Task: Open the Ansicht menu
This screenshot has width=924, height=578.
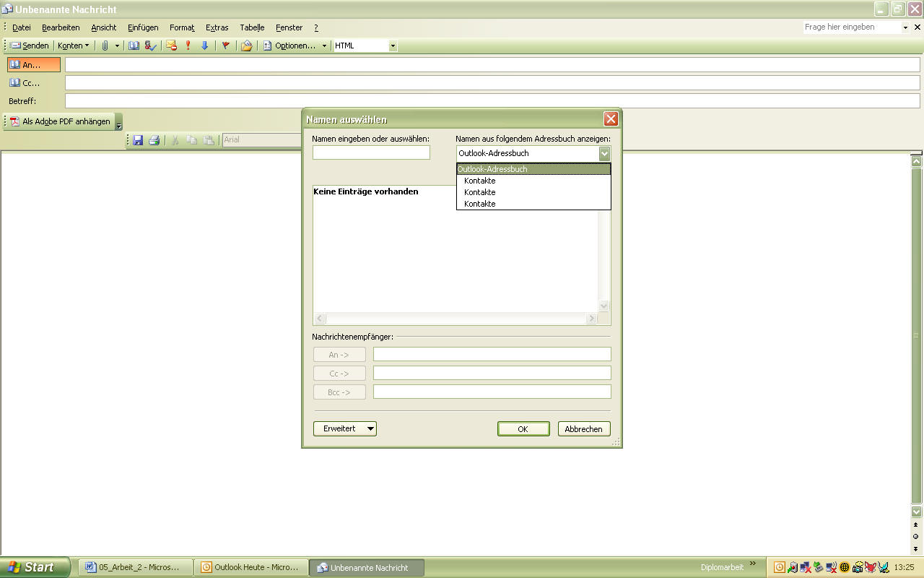Action: (104, 27)
